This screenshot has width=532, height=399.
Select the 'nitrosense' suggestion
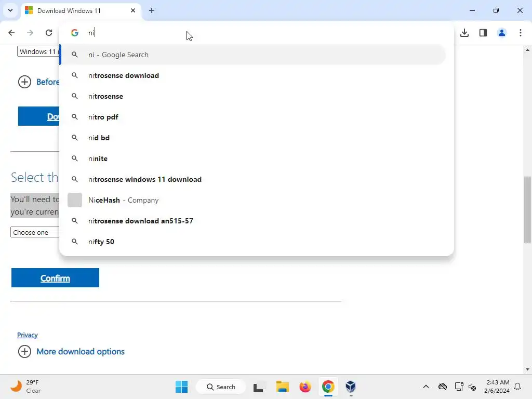point(253,96)
